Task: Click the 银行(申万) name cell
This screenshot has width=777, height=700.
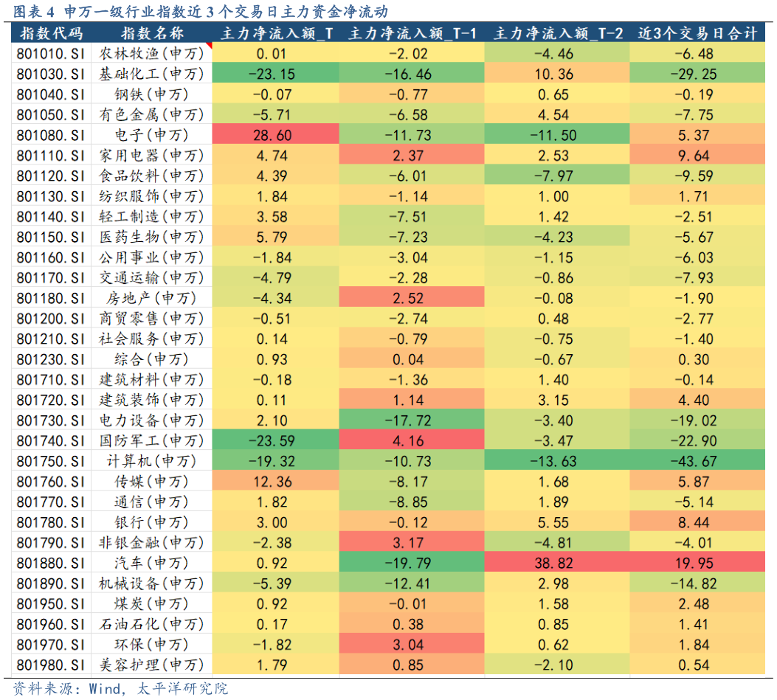Action: tap(151, 522)
